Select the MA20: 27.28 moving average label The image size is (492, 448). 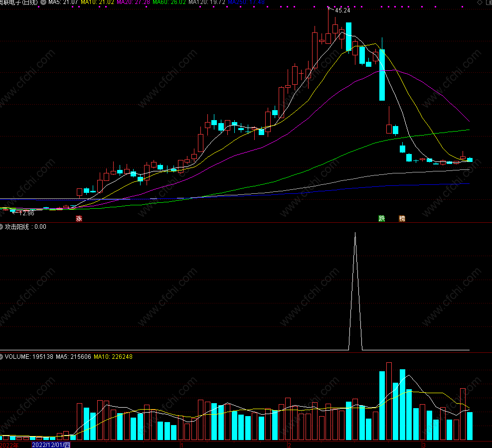(134, 2)
